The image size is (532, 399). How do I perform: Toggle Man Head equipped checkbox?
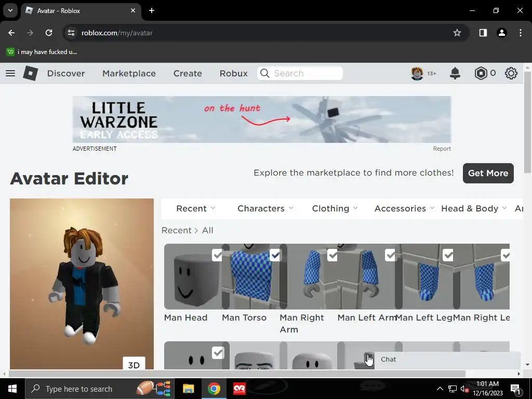(217, 255)
